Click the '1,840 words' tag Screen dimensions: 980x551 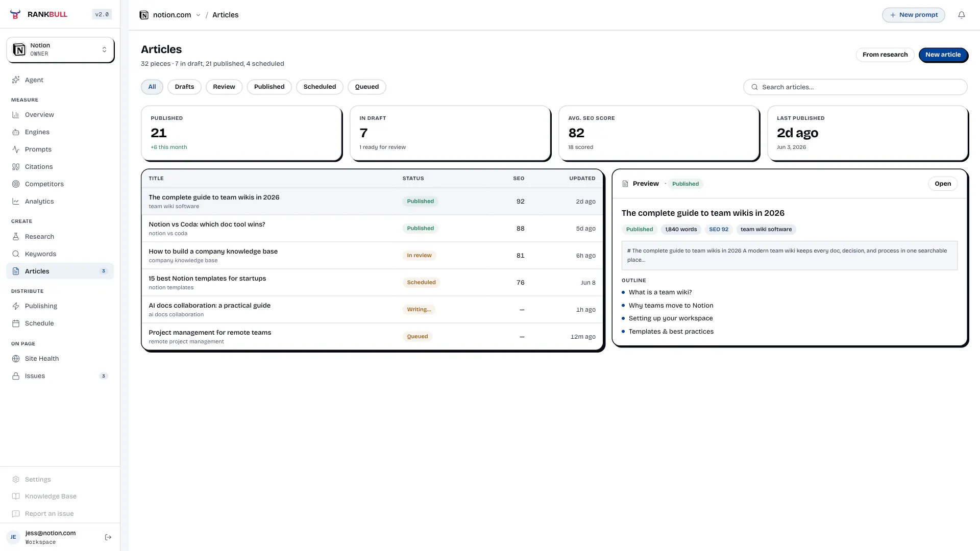(x=681, y=230)
